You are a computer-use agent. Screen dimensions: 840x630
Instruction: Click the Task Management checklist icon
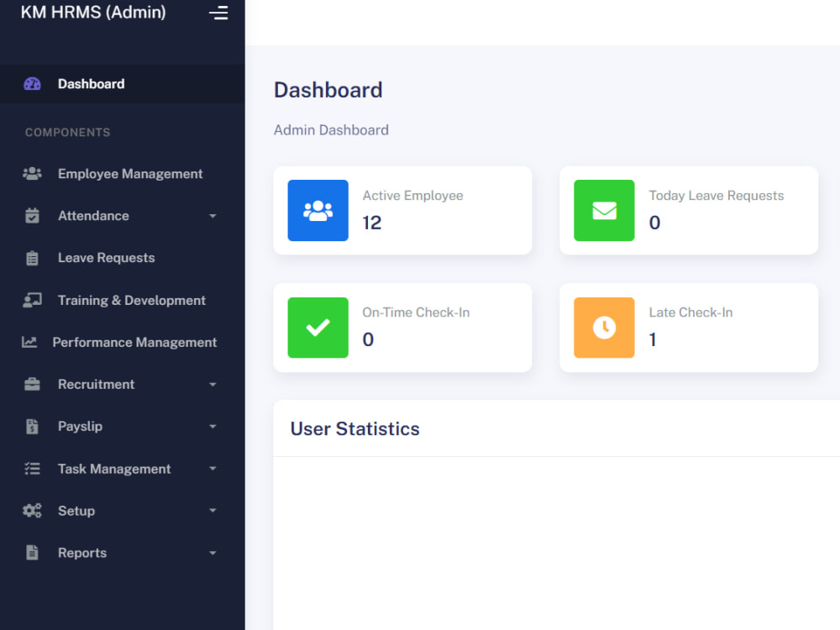pyautogui.click(x=32, y=469)
